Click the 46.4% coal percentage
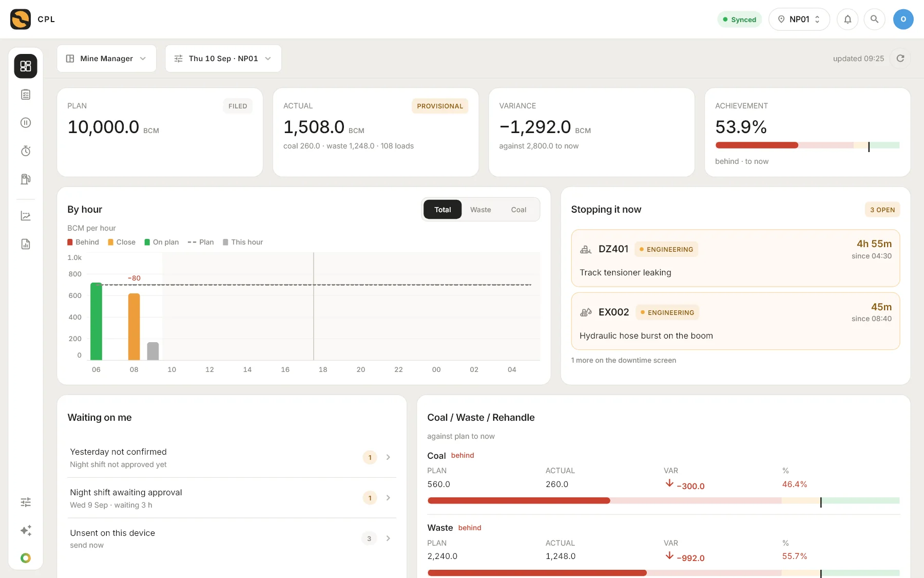This screenshot has width=924, height=578. (794, 484)
